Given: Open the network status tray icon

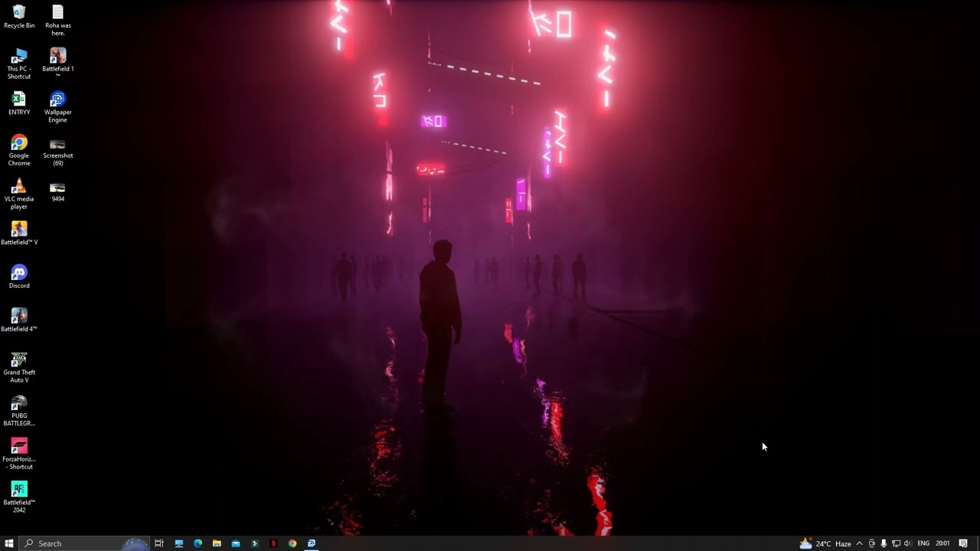Looking at the screenshot, I should [896, 543].
